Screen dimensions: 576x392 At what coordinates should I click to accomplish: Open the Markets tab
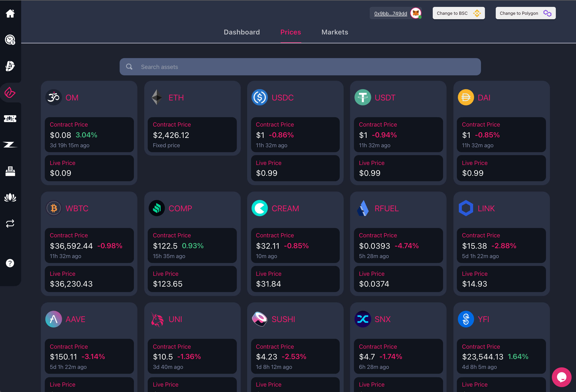click(335, 32)
